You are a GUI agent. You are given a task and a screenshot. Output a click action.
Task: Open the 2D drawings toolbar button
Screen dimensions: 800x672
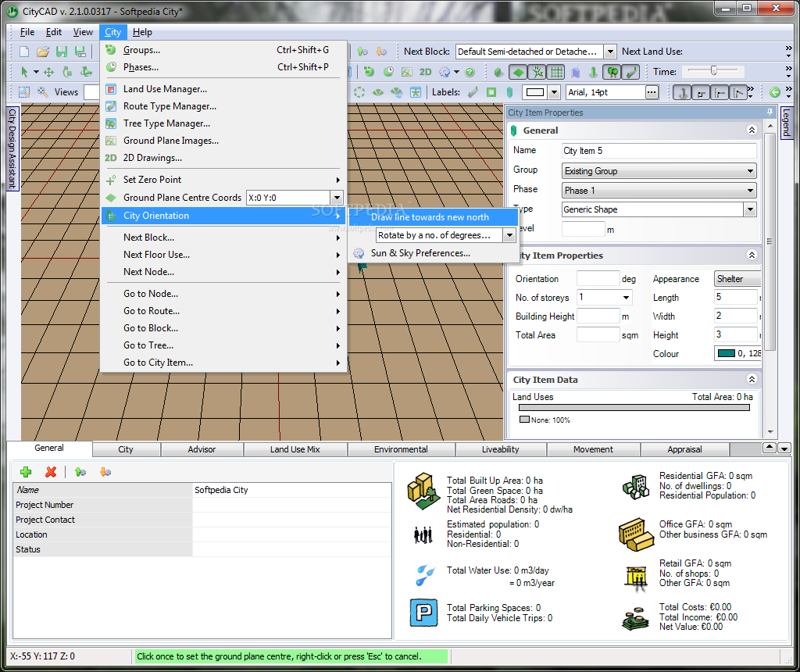[425, 72]
